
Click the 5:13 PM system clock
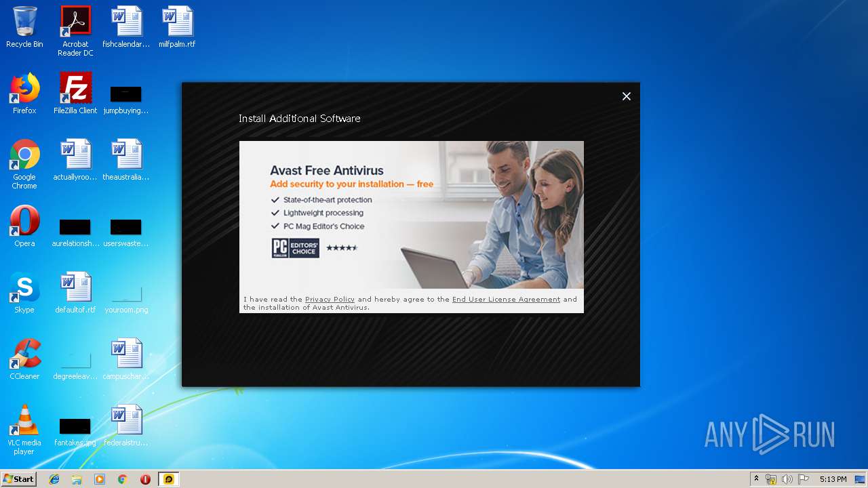click(x=833, y=479)
